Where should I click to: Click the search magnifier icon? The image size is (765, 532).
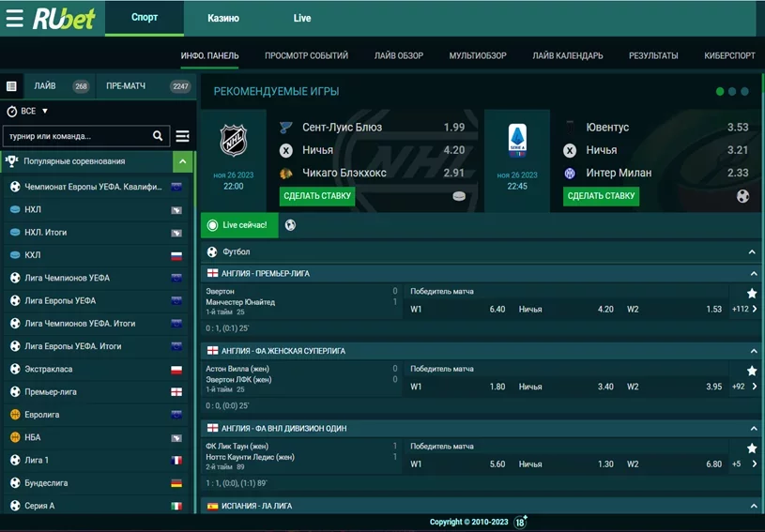[157, 136]
